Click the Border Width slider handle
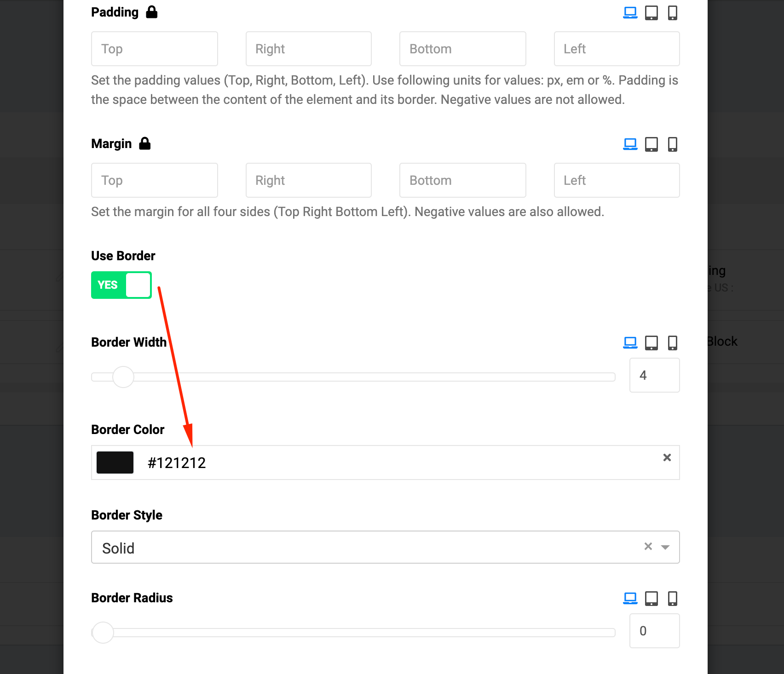The image size is (784, 674). click(123, 377)
